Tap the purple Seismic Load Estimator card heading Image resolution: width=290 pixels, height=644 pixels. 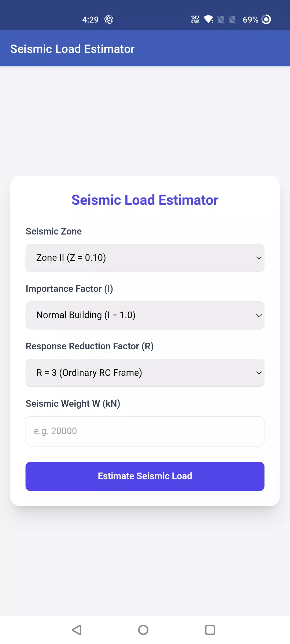coord(145,200)
